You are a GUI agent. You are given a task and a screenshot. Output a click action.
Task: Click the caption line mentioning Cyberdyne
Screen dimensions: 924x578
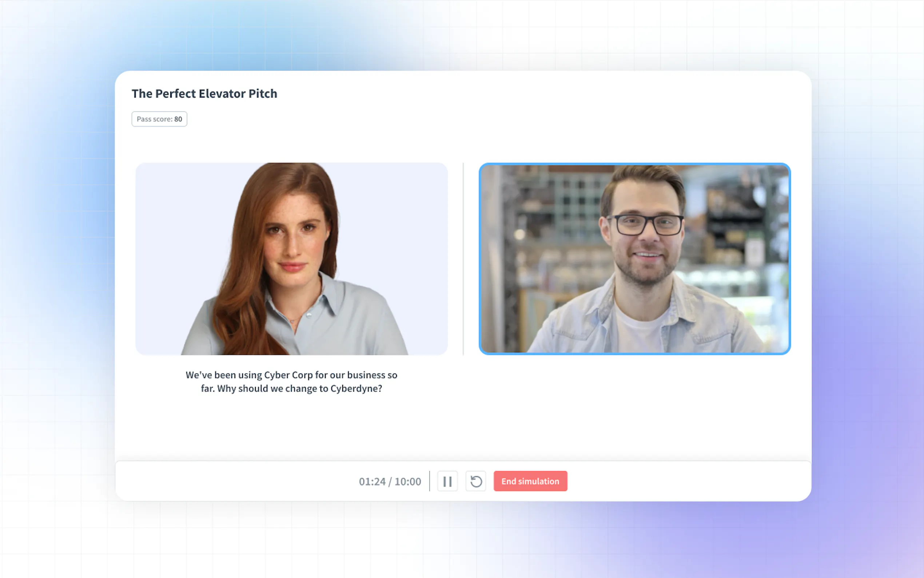click(x=291, y=388)
